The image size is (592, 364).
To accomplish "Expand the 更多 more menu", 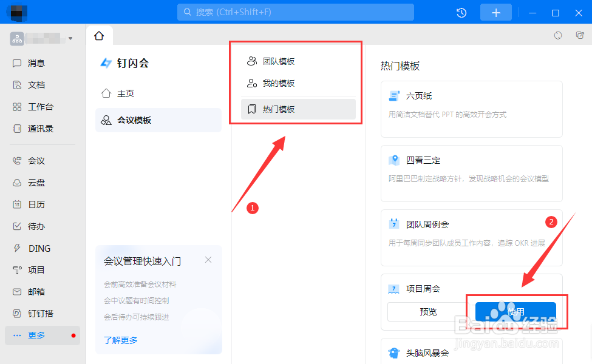I will click(x=43, y=335).
